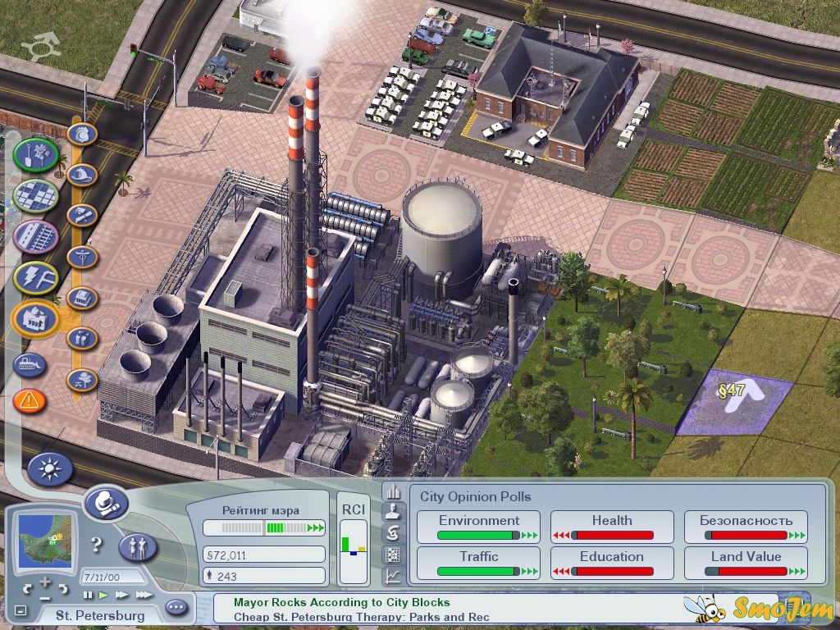Click the mayor rating progress bar
Image resolution: width=840 pixels, height=630 pixels.
pyautogui.click(x=264, y=528)
